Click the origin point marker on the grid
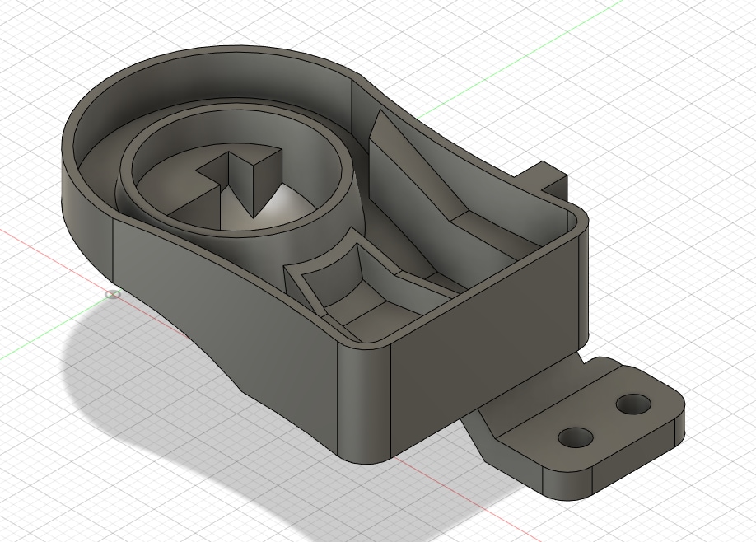Viewport: 756px width, 542px height. click(113, 294)
